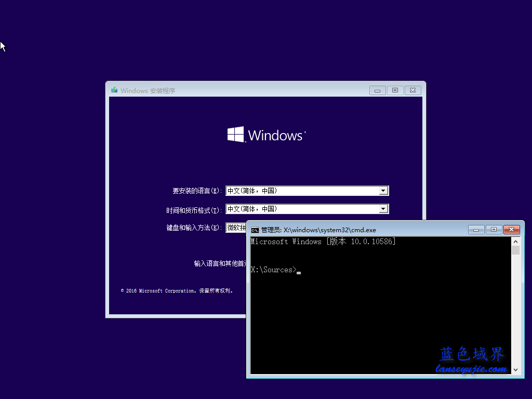Image resolution: width=532 pixels, height=399 pixels.
Task: Click the 'Windows 安装程序' title text
Action: click(148, 90)
